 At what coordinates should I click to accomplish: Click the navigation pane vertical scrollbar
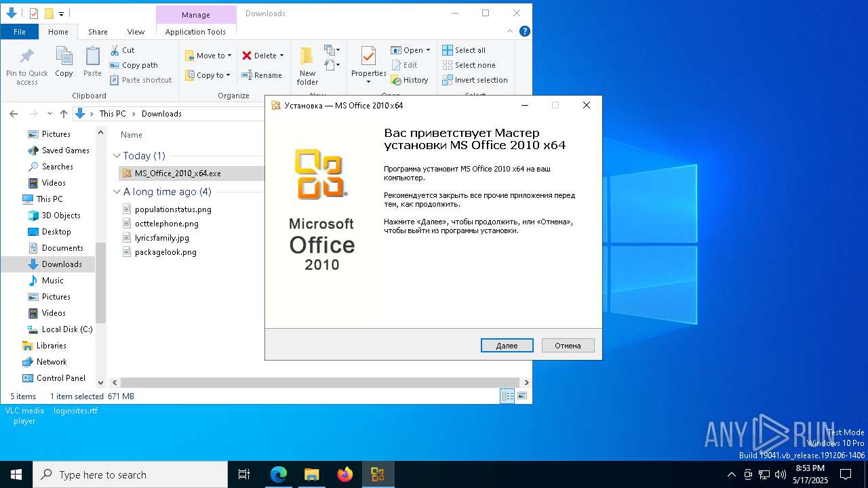[x=101, y=283]
